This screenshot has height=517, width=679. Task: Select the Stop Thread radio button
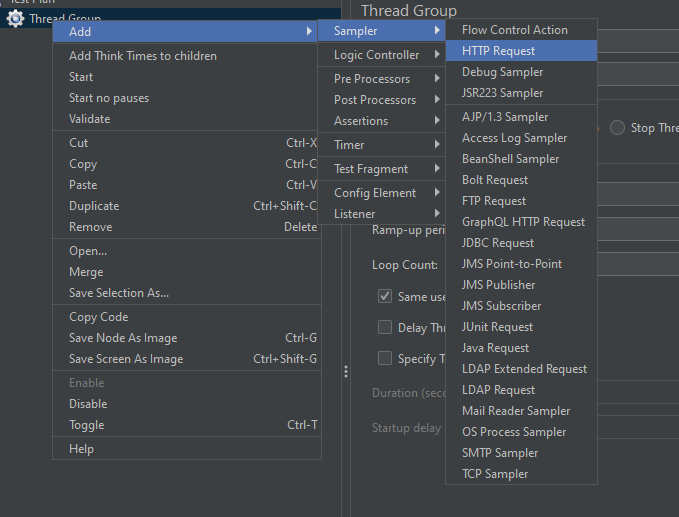pos(617,128)
